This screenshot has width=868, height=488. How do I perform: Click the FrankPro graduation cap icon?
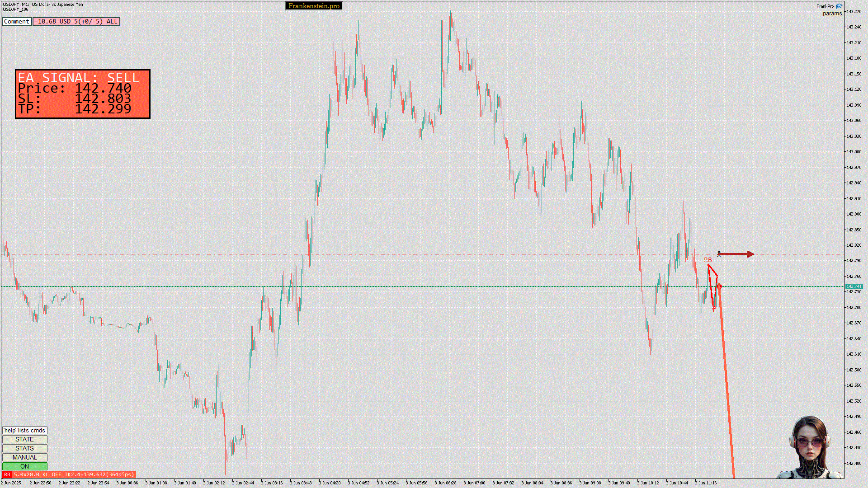click(x=839, y=6)
